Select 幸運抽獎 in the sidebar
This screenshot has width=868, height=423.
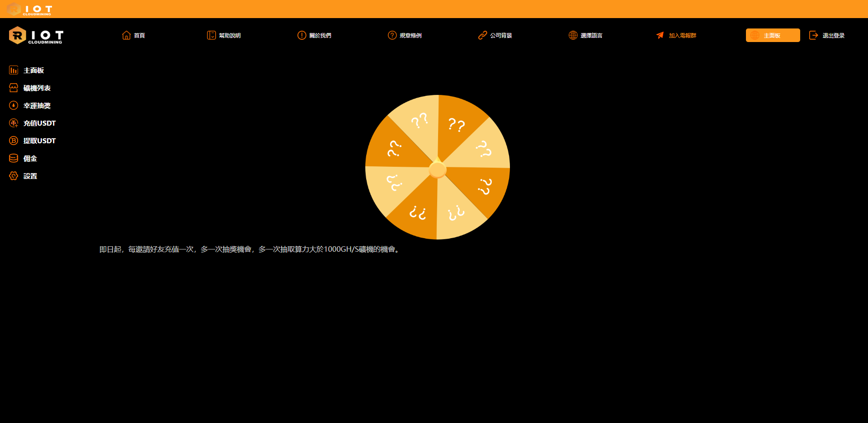37,106
